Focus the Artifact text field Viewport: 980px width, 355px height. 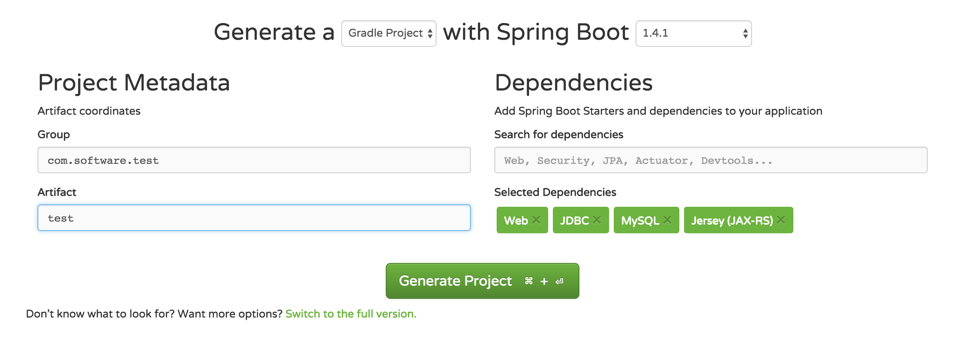point(254,218)
